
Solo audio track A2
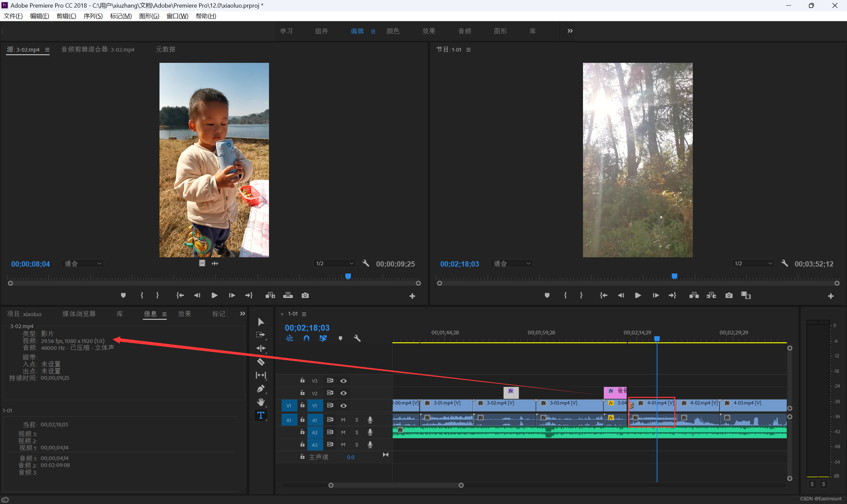point(357,432)
